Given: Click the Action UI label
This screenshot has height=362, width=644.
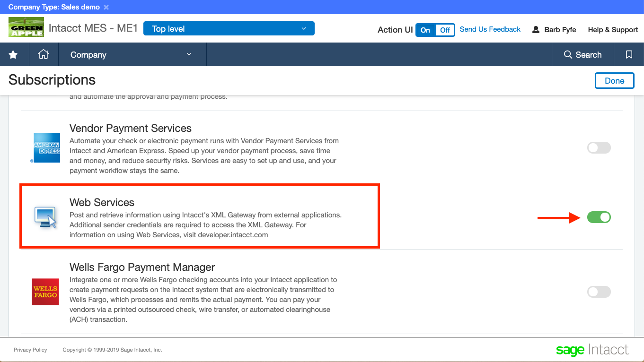Looking at the screenshot, I should tap(395, 30).
